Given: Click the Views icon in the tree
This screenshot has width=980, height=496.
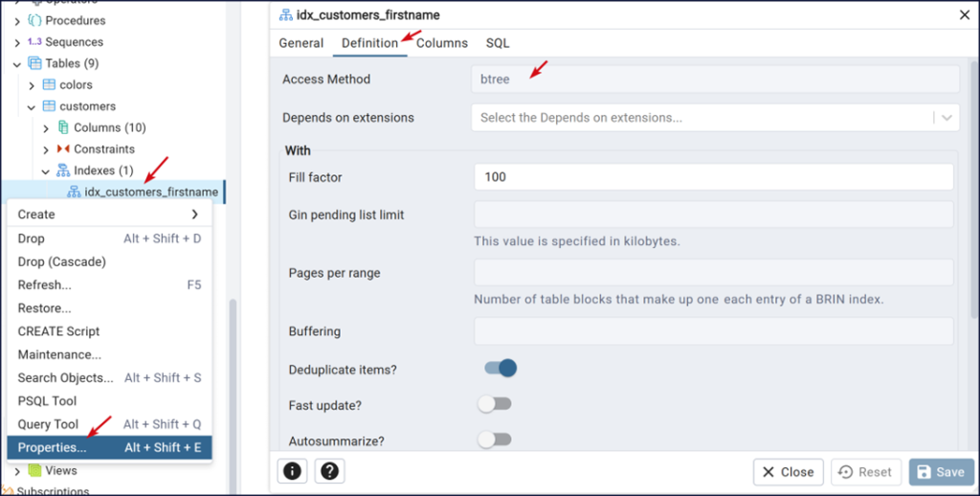Looking at the screenshot, I should click(x=35, y=470).
